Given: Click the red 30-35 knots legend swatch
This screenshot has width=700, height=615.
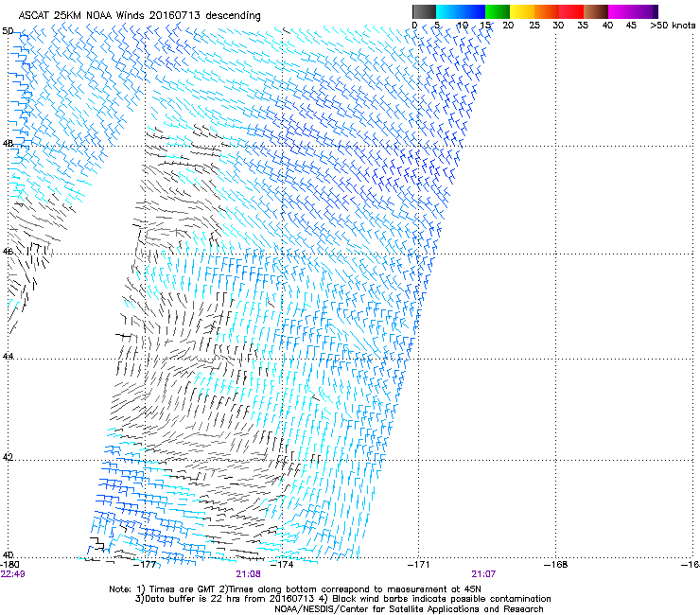Looking at the screenshot, I should click(x=571, y=11).
